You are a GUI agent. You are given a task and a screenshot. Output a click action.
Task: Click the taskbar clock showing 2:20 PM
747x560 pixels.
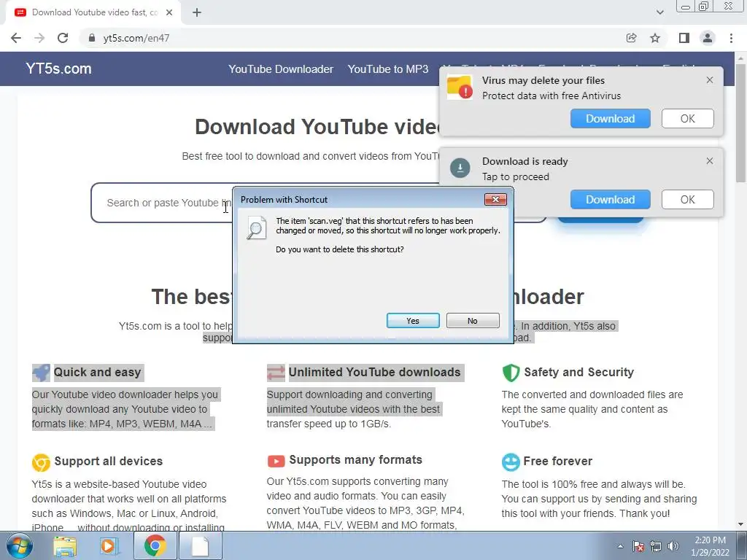710,546
